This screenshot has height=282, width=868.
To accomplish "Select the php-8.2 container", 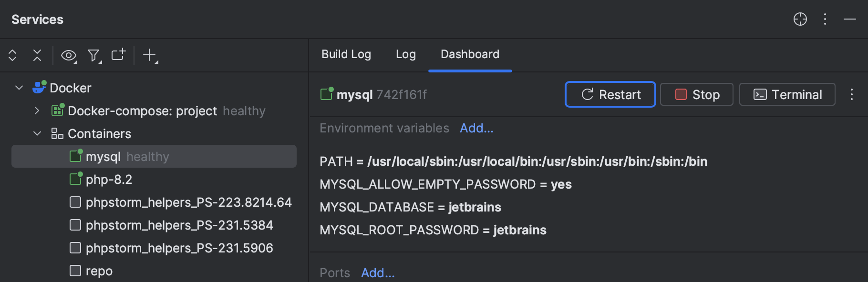I will click(109, 180).
